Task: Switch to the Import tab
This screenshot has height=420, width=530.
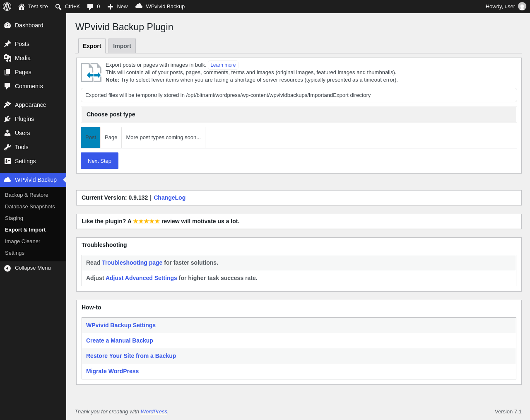Action: [x=122, y=46]
